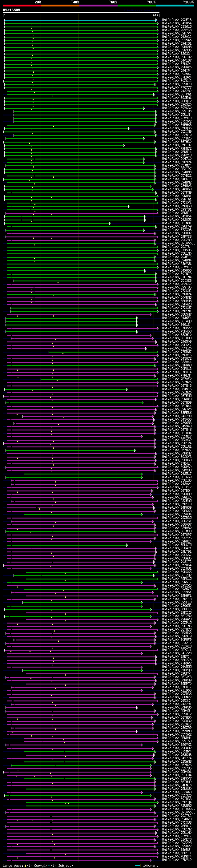Select the UniRef100_Q680D7 hit label

(177, 525)
